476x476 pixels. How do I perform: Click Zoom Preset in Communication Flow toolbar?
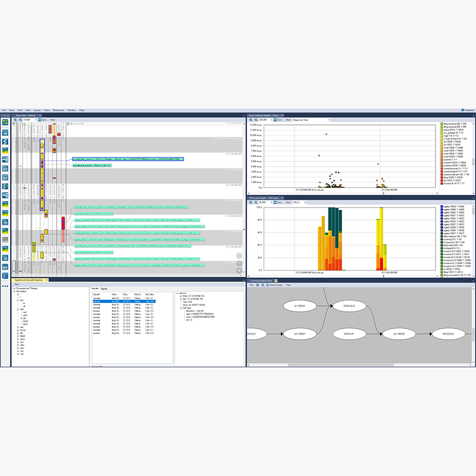pyautogui.click(x=274, y=285)
